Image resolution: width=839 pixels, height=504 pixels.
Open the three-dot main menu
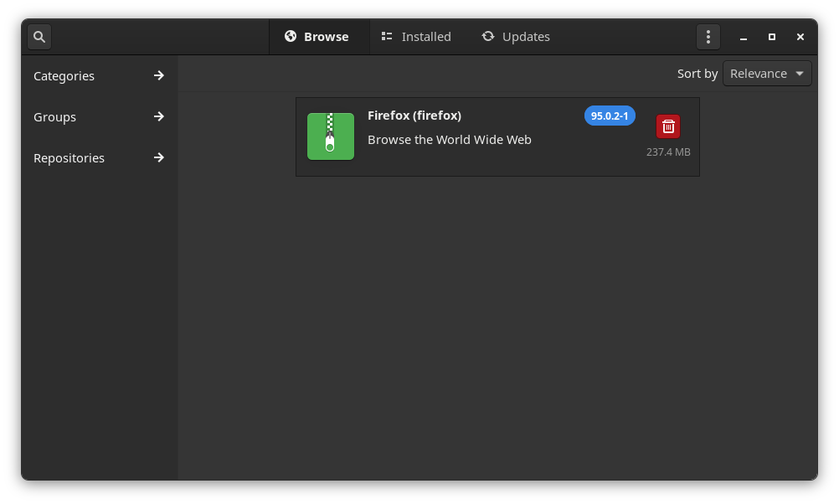click(708, 37)
